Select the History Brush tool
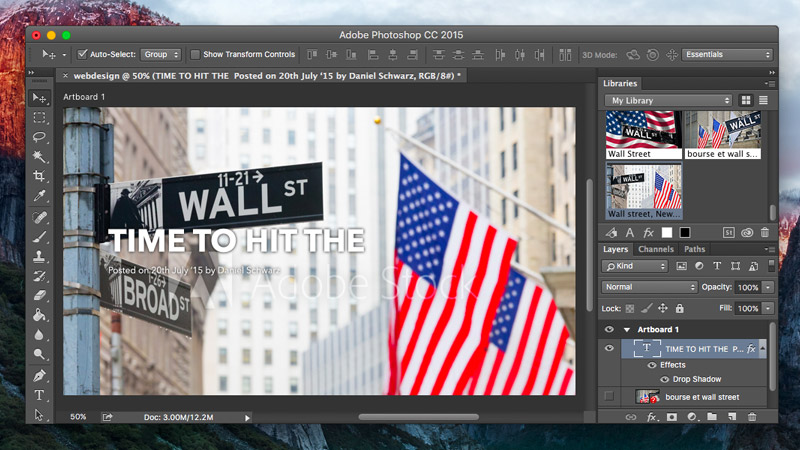The image size is (800, 450). point(39,276)
